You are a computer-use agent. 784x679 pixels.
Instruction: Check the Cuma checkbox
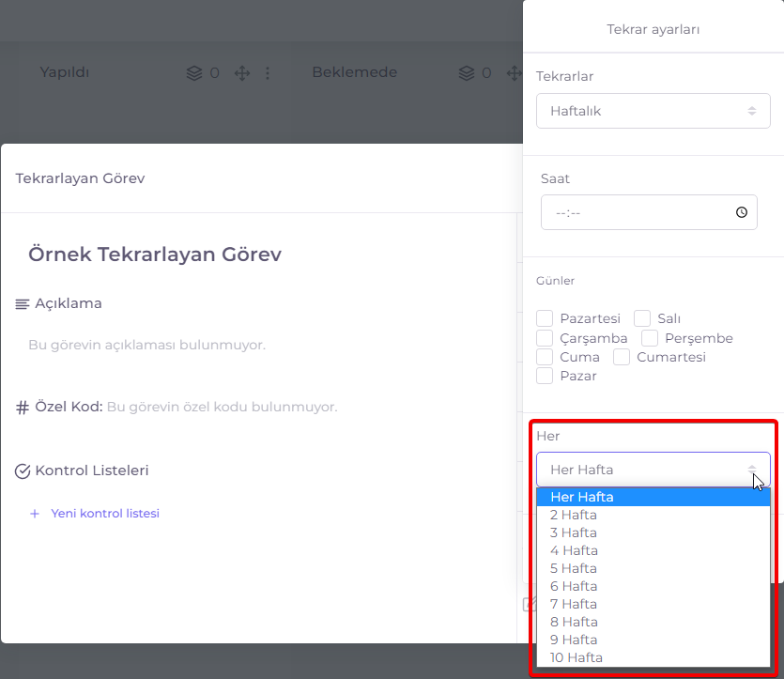tap(545, 357)
